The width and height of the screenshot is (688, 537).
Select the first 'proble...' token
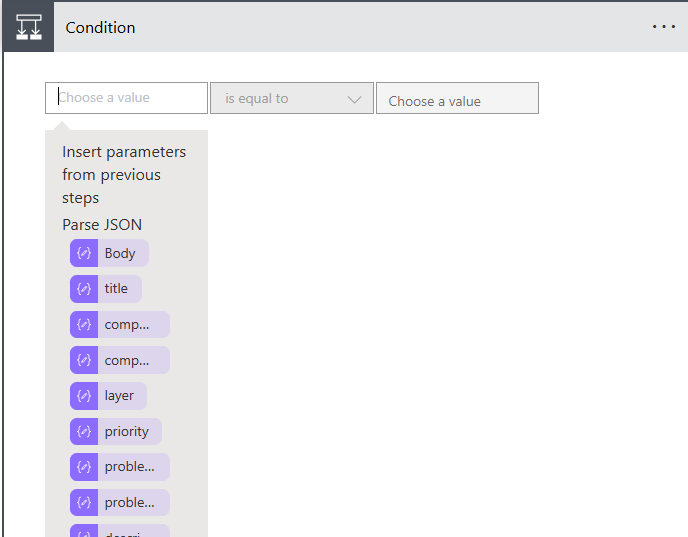coord(129,467)
